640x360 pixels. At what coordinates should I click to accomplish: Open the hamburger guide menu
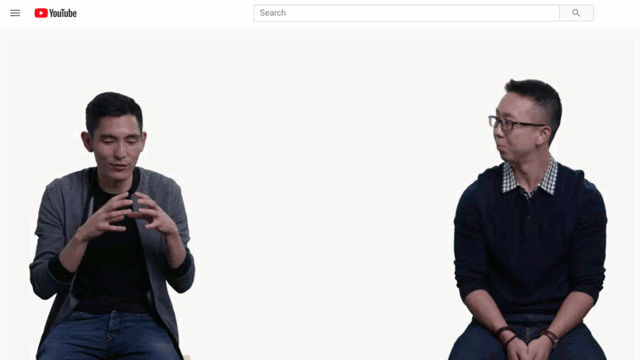coord(15,13)
